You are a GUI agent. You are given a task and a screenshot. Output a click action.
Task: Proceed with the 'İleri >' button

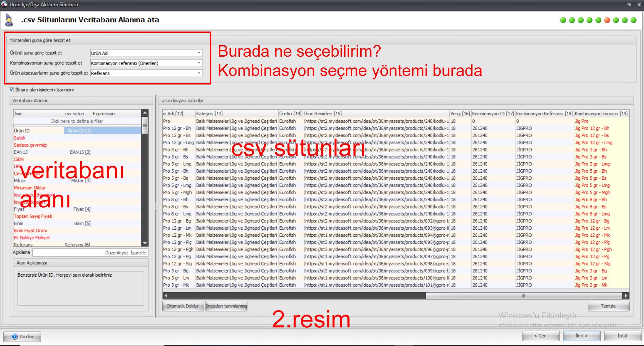coord(581,336)
